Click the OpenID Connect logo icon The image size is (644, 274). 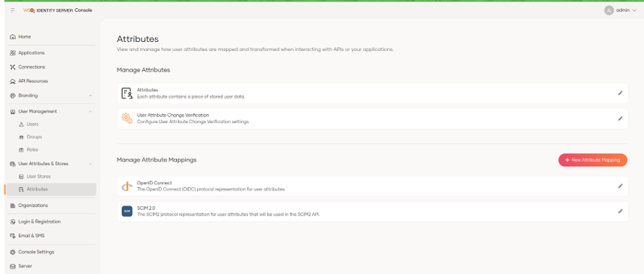click(127, 186)
